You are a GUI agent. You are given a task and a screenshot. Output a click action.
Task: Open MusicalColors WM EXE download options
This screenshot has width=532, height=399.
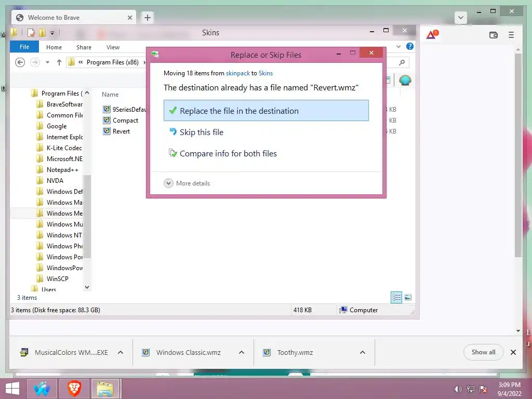click(x=121, y=353)
